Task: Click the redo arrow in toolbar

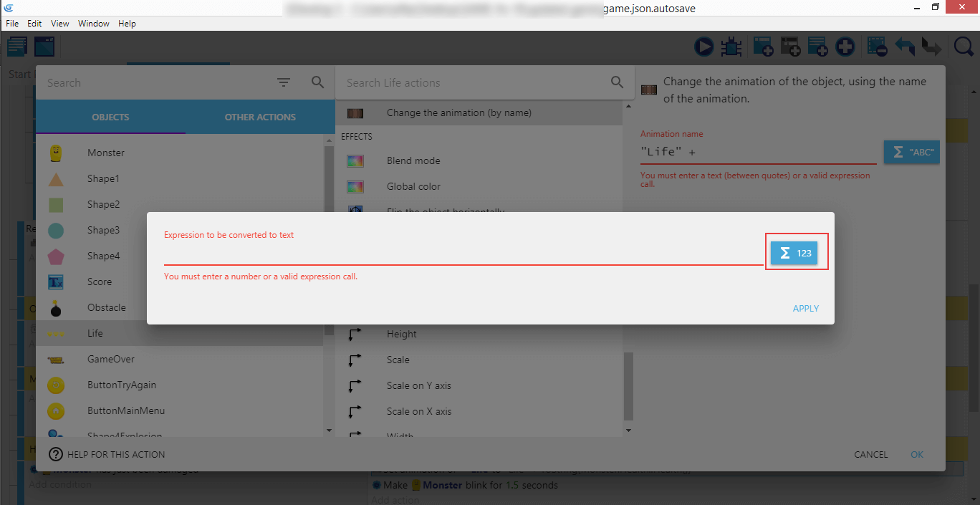Action: coord(931,47)
